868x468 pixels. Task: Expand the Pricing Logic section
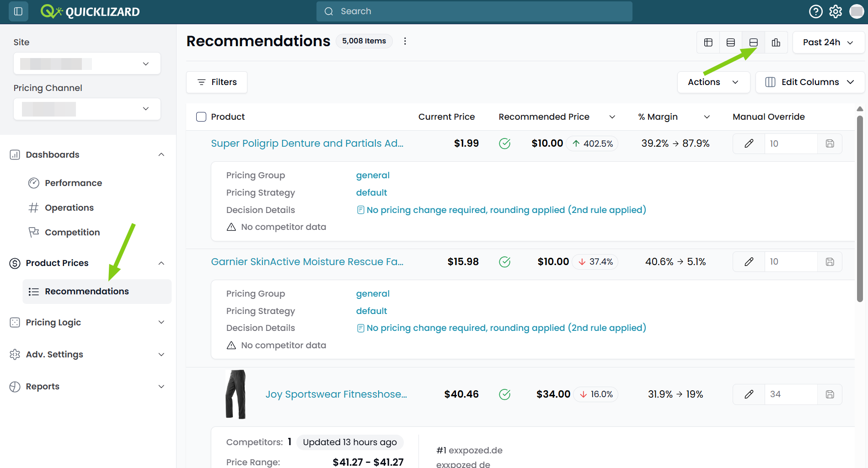(x=161, y=323)
